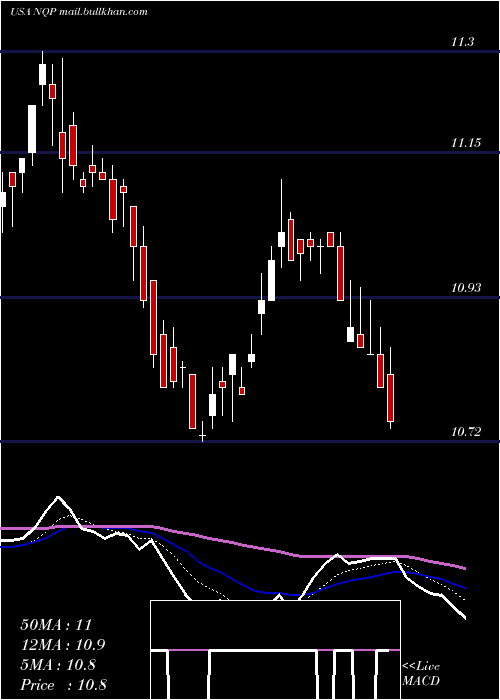Click the Live MACD indicator panel

pyautogui.click(x=275, y=650)
